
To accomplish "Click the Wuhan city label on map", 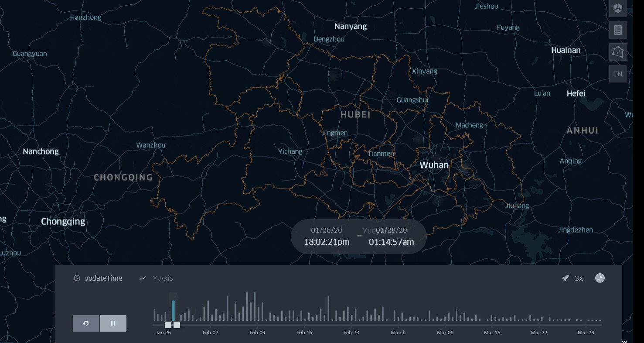I will (x=434, y=165).
